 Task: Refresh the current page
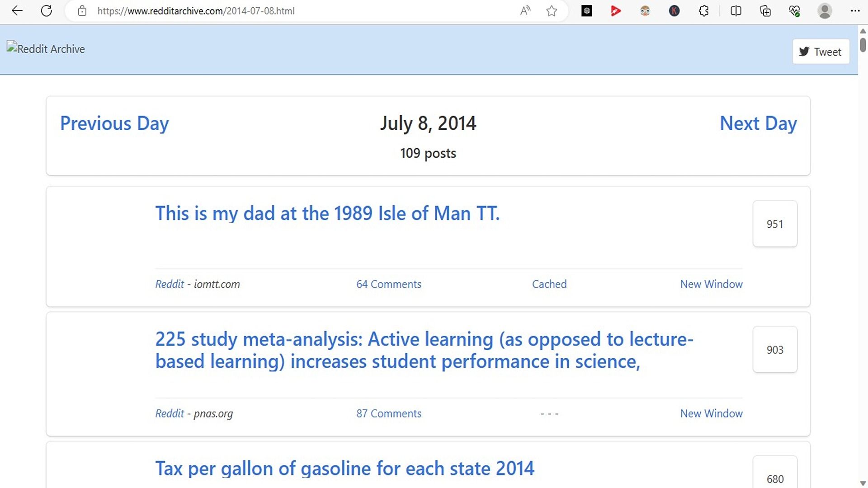[x=46, y=11]
